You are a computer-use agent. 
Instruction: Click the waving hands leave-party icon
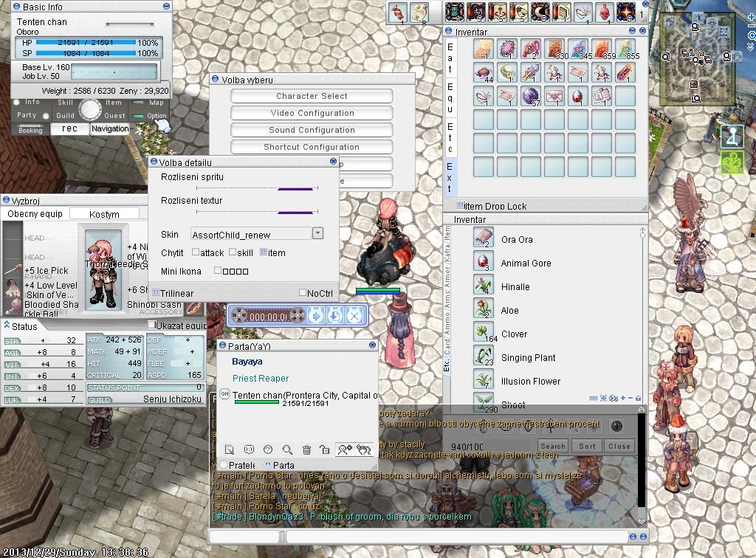tap(364, 449)
